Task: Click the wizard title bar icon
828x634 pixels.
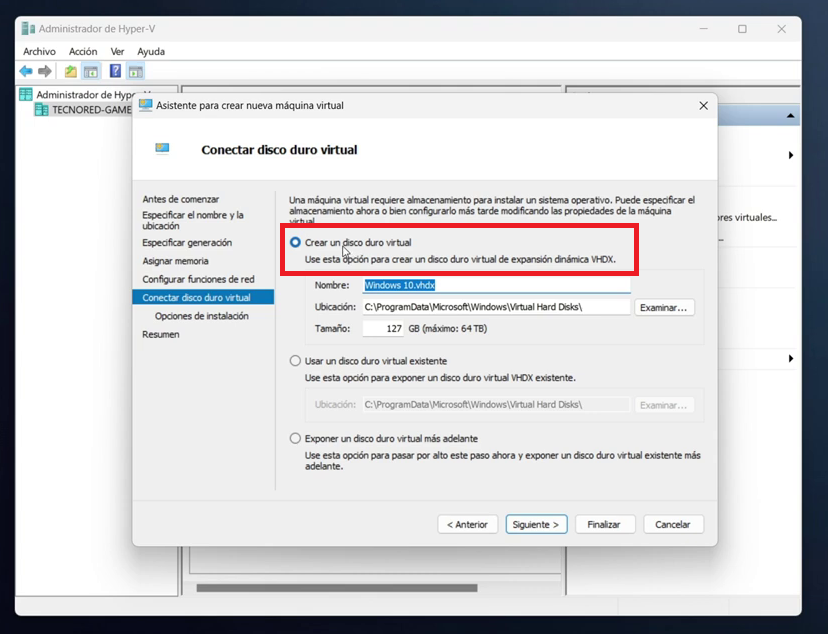Action: (145, 105)
